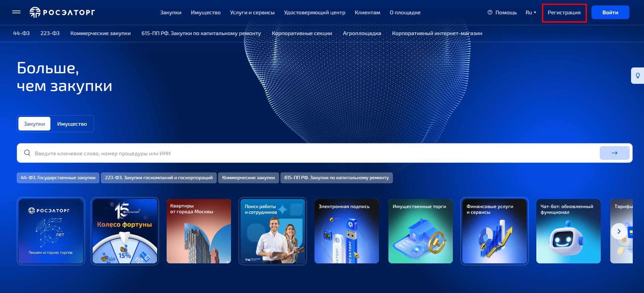Click the magnifier icon in search bar
Screen dimensions: 644x293
[27, 153]
